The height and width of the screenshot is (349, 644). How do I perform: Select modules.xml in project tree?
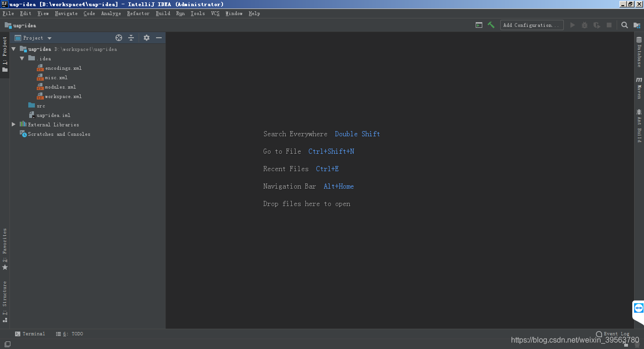pyautogui.click(x=60, y=87)
